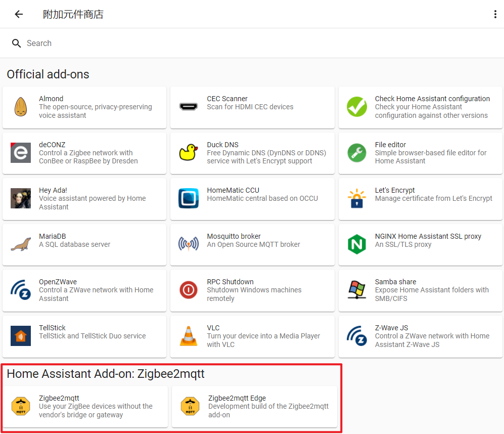Viewport: 504px width, 434px height.
Task: Click the VLC traffic cone icon
Action: pos(189,336)
